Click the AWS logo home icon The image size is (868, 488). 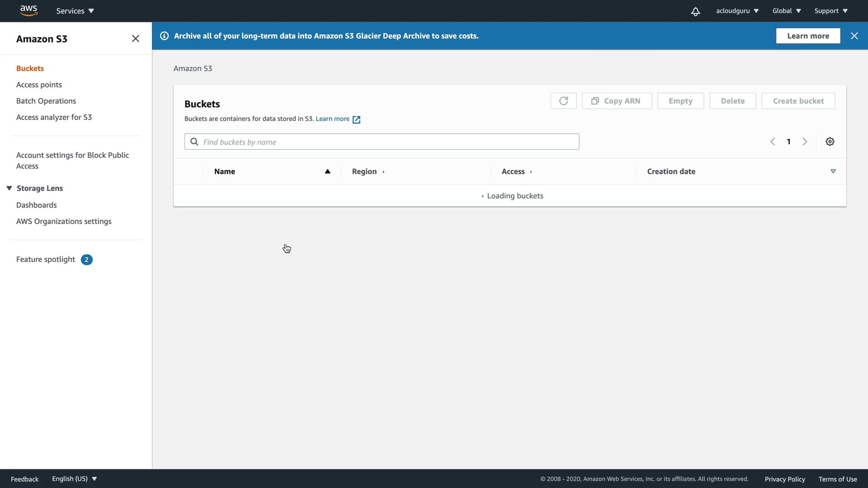(x=28, y=10)
